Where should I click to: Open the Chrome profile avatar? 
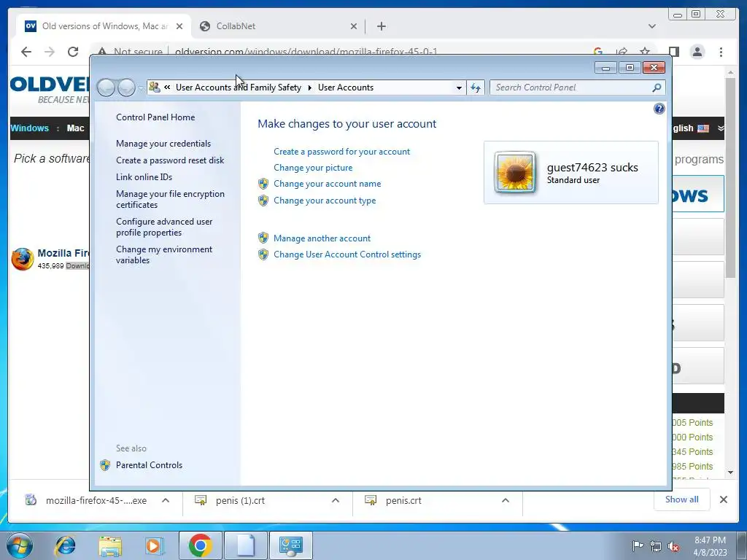[697, 52]
